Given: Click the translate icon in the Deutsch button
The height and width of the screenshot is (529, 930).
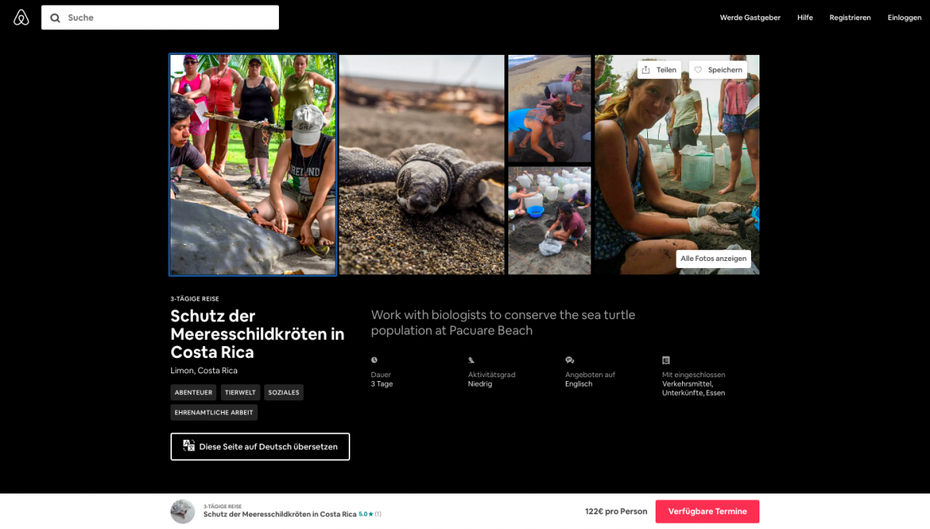Looking at the screenshot, I should pos(189,446).
